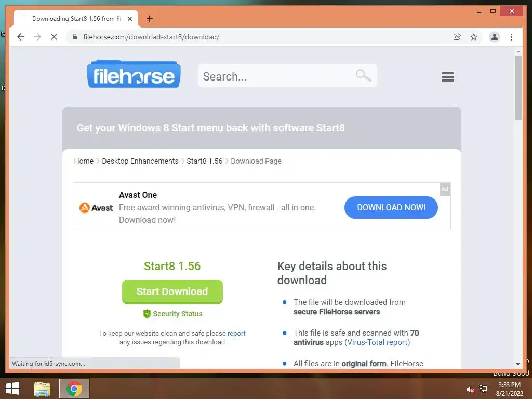View site security lock info
The width and height of the screenshot is (532, 399).
[75, 37]
